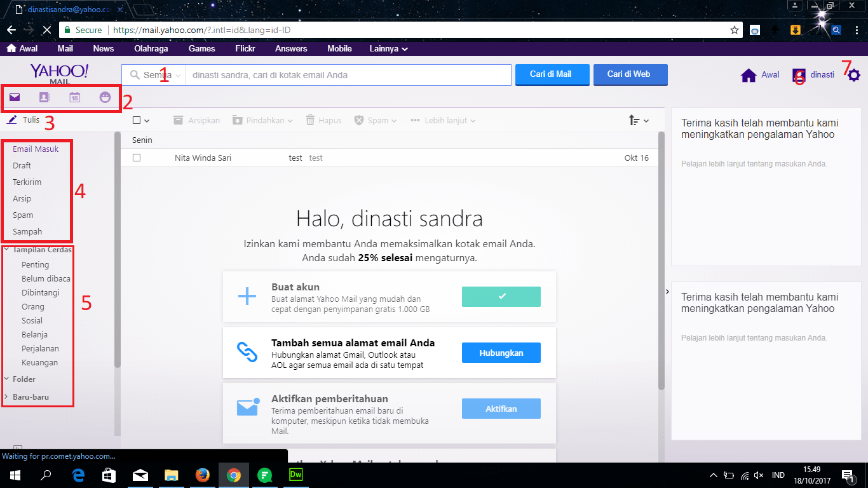This screenshot has height=488, width=868.
Task: Click the Cari di Mail button
Action: 552,74
